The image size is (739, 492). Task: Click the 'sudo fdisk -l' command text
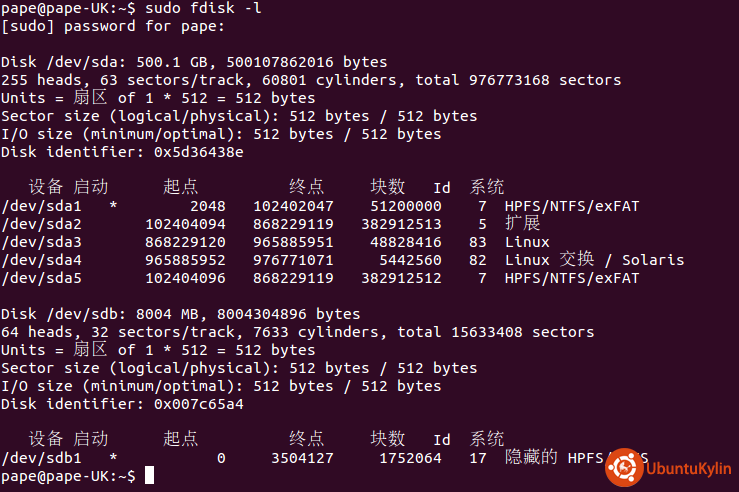(207, 8)
